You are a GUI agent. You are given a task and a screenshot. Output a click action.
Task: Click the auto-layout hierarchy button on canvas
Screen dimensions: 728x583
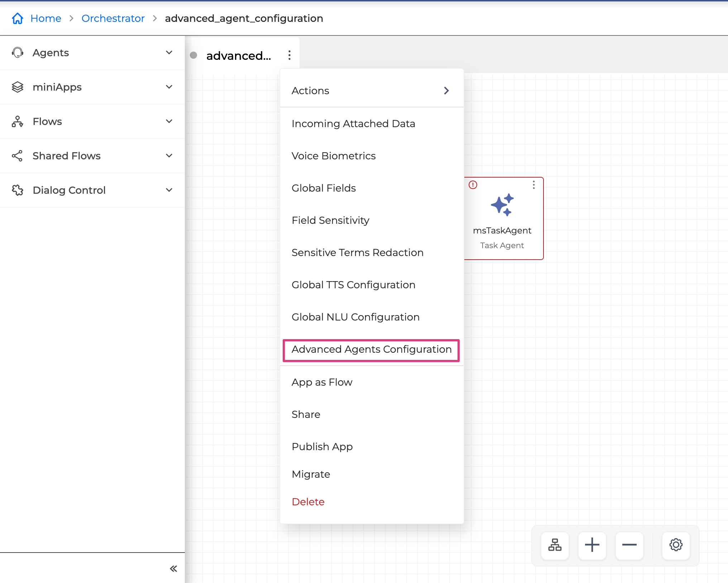[555, 545]
